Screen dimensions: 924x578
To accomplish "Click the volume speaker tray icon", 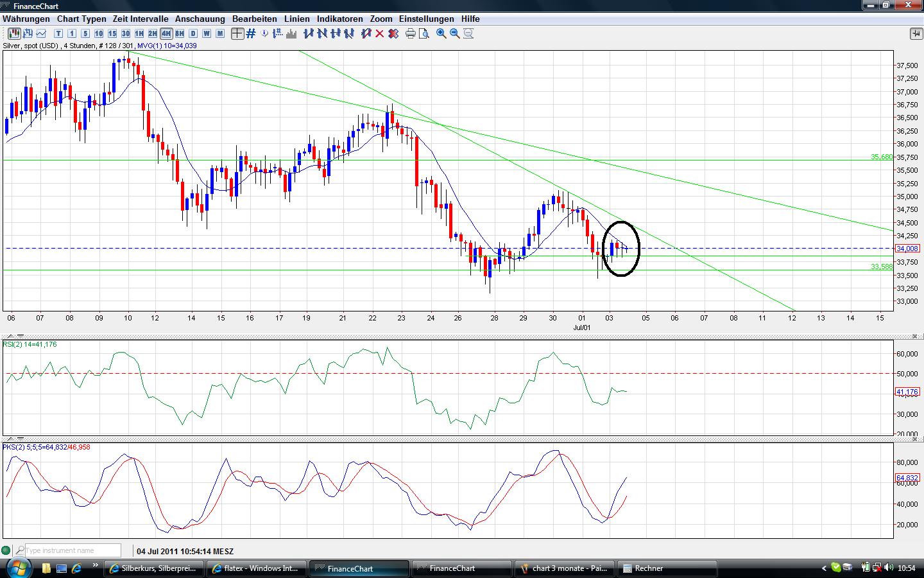I will click(888, 568).
